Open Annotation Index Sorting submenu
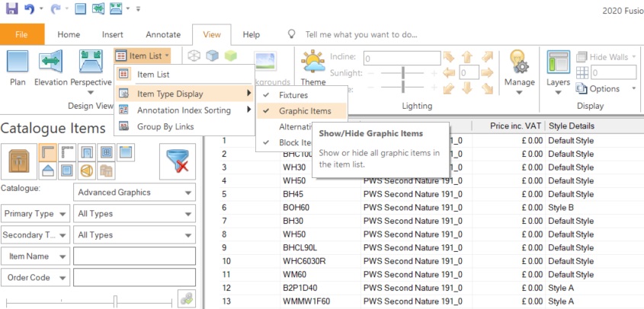This screenshot has height=309, width=644. click(185, 110)
